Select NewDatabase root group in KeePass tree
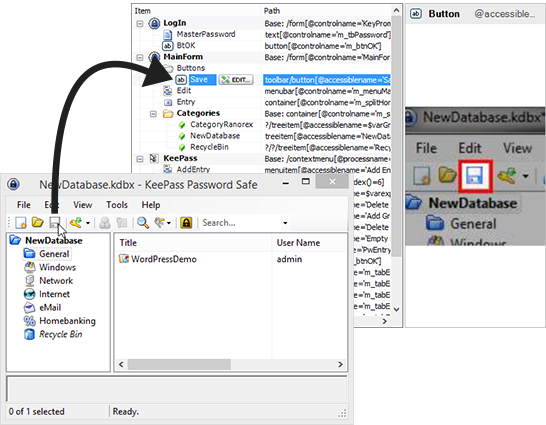The image size is (546, 425). coord(54,241)
